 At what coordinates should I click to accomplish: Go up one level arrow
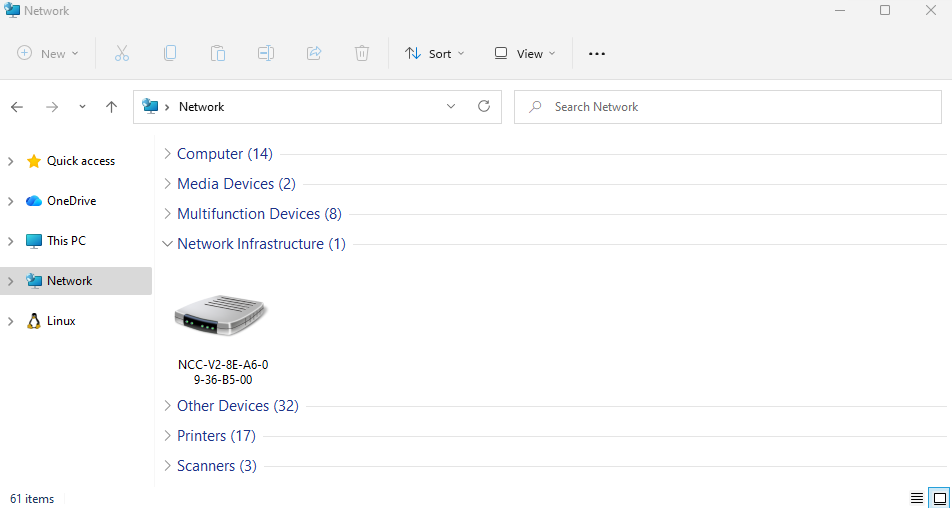pyautogui.click(x=111, y=107)
